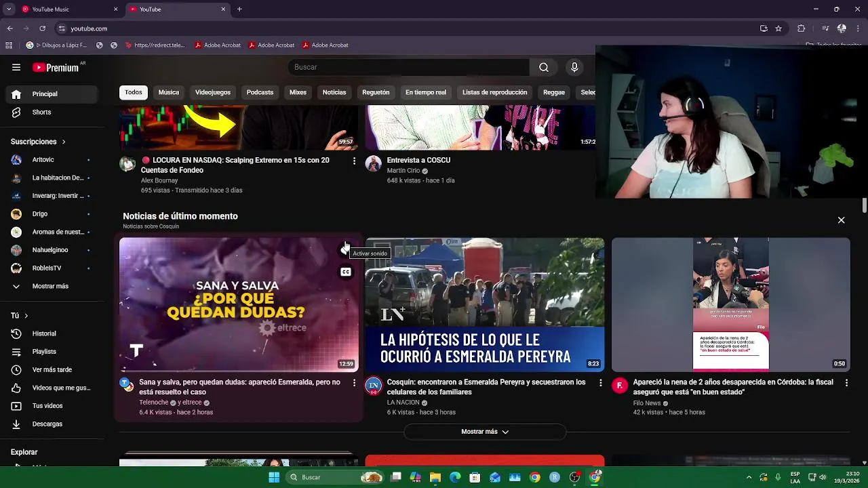Open the browser extensions puzzle icon
Screen dimensions: 868x488
tap(802, 28)
